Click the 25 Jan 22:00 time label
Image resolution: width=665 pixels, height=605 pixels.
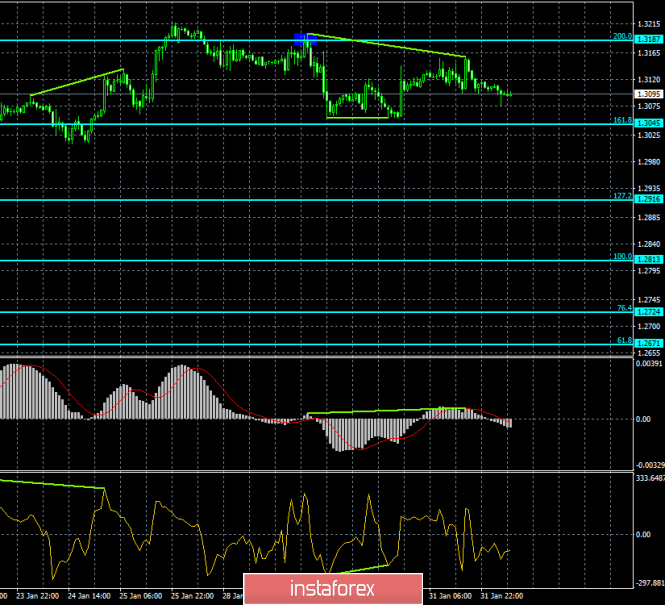192,596
